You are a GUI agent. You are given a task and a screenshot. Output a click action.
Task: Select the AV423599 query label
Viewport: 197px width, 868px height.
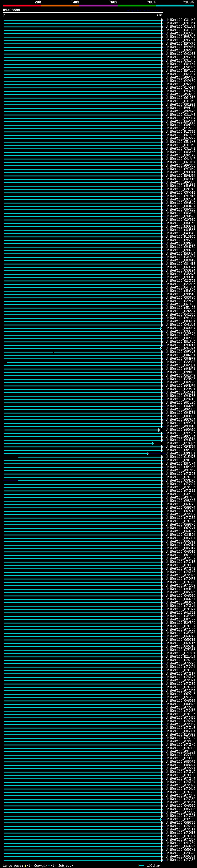click(x=11, y=10)
